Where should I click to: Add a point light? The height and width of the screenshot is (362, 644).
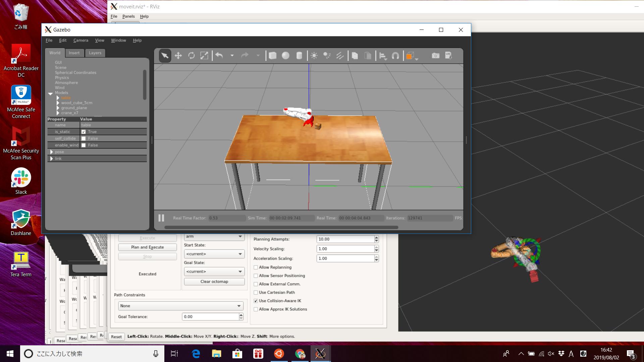pyautogui.click(x=314, y=56)
